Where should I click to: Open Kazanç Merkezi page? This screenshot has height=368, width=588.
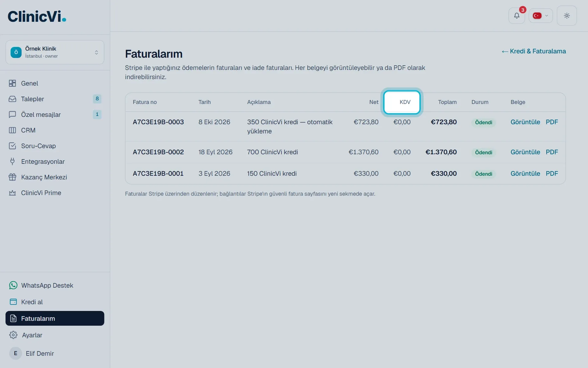55,177
